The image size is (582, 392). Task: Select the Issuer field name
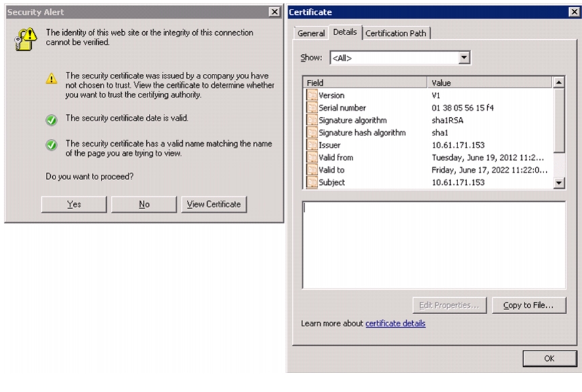pyautogui.click(x=330, y=145)
